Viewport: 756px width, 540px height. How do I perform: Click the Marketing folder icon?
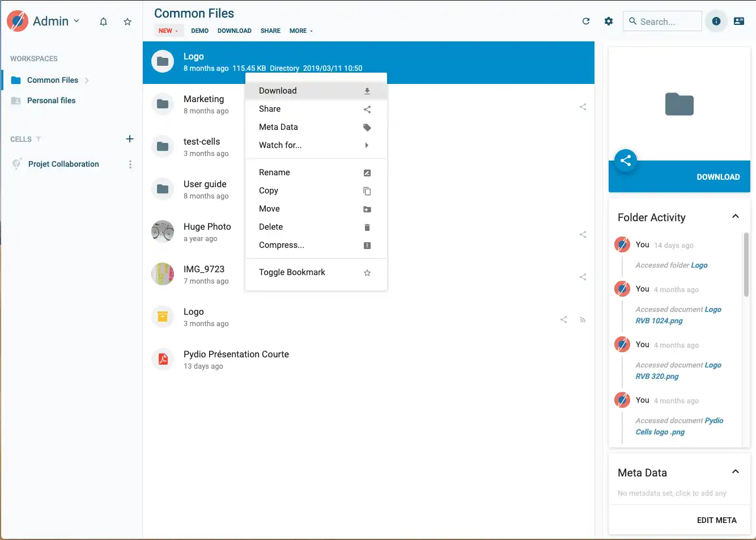point(163,104)
